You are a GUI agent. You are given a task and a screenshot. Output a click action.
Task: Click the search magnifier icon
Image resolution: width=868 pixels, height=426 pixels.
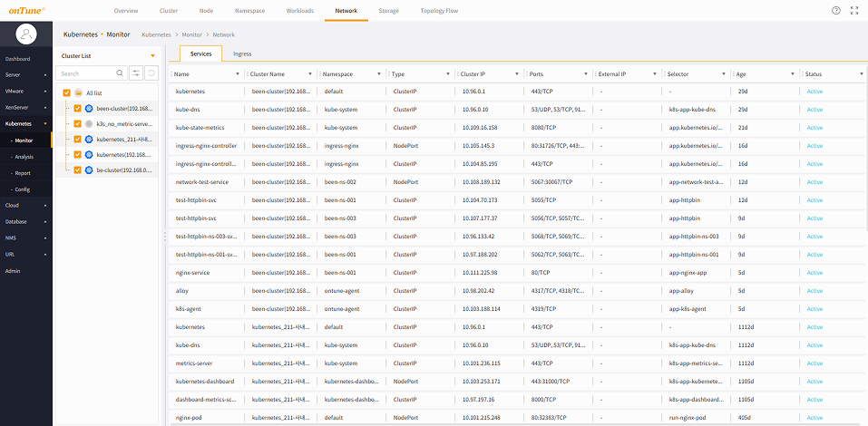pyautogui.click(x=120, y=73)
